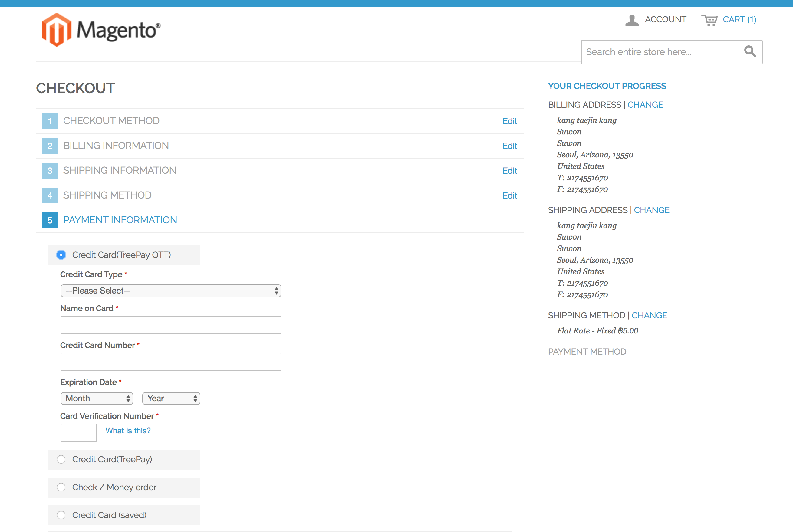The image size is (793, 532).
Task: Click the BILLING INFORMATION step title
Action: point(116,146)
